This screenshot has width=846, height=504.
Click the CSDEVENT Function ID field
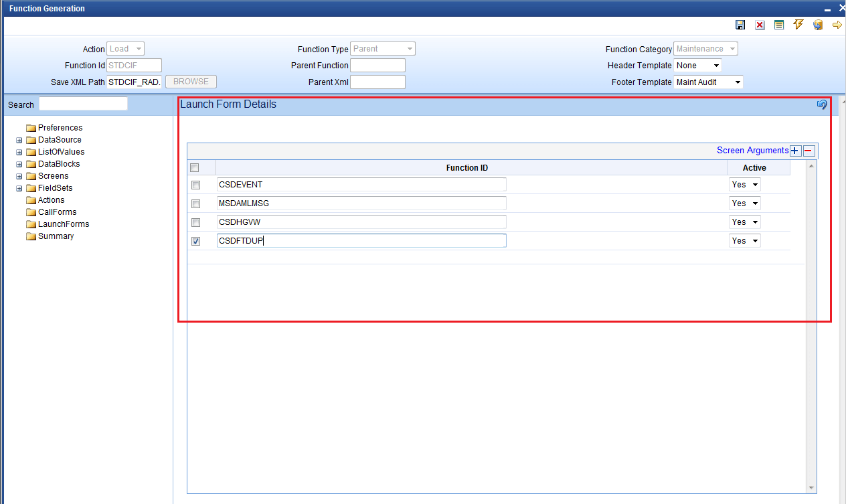click(361, 185)
